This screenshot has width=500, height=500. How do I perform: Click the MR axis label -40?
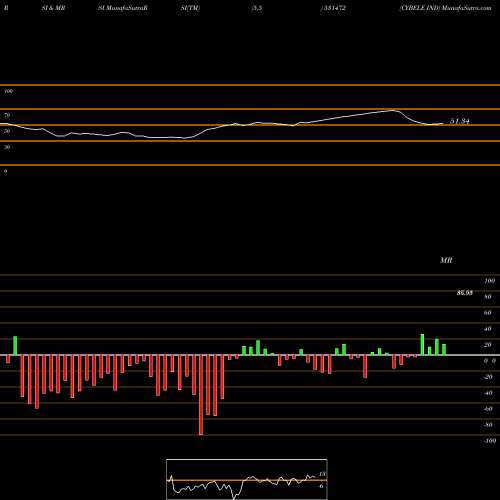coord(488,393)
